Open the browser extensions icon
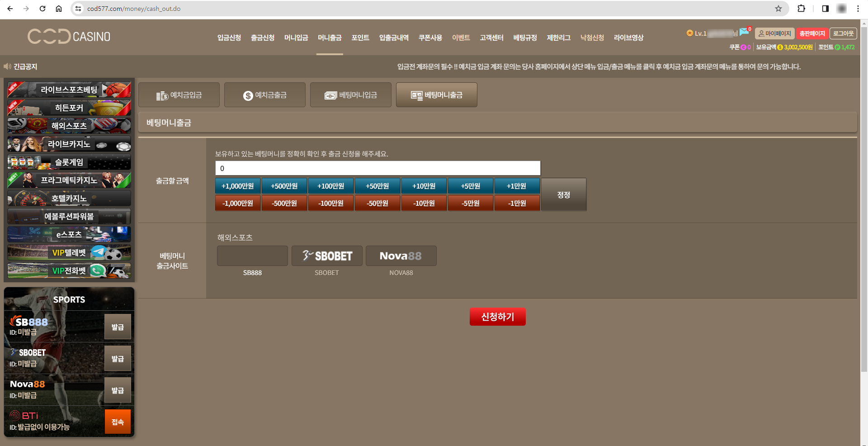Image resolution: width=868 pixels, height=446 pixels. click(x=802, y=9)
